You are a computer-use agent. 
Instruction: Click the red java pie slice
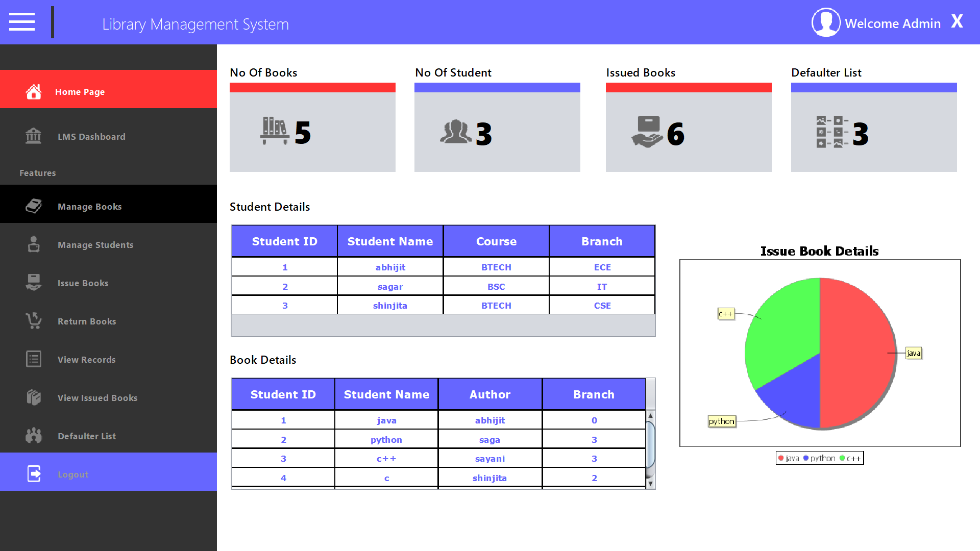[857, 352]
